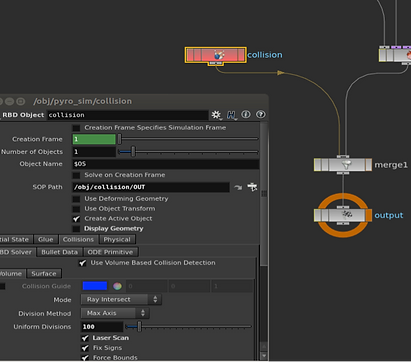411x362 pixels.
Task: Uncheck Laser Scan option
Action: [x=85, y=338]
